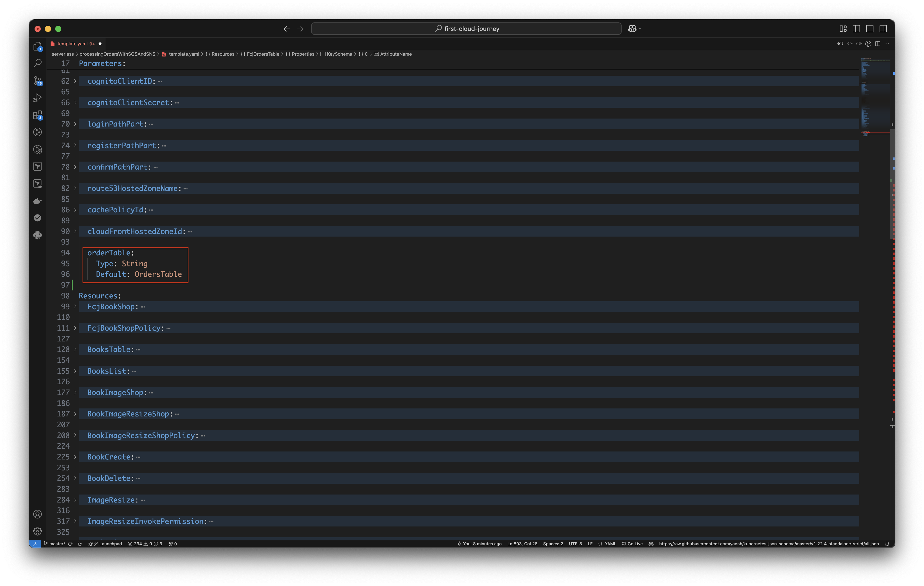924x586 pixels.
Task: Open Copilot chat icon in title bar
Action: (632, 29)
